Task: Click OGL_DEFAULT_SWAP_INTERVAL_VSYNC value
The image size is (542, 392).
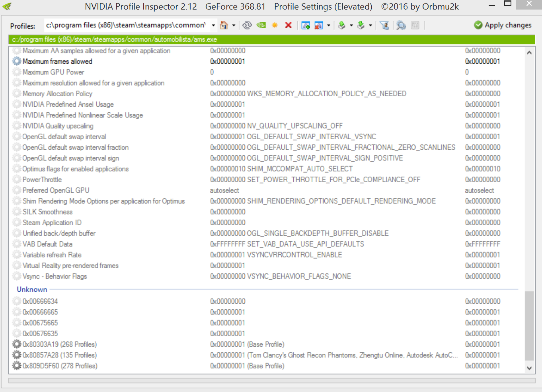Action: tap(293, 137)
